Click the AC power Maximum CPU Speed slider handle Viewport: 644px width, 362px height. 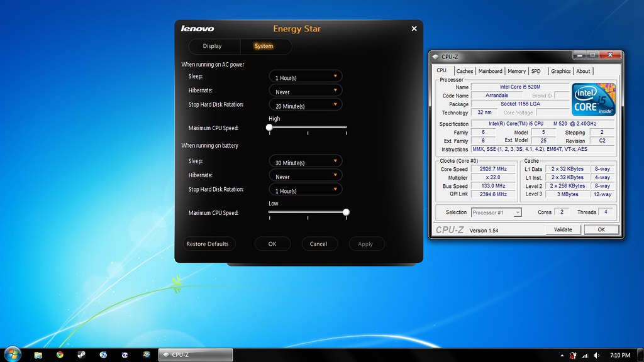[269, 128]
